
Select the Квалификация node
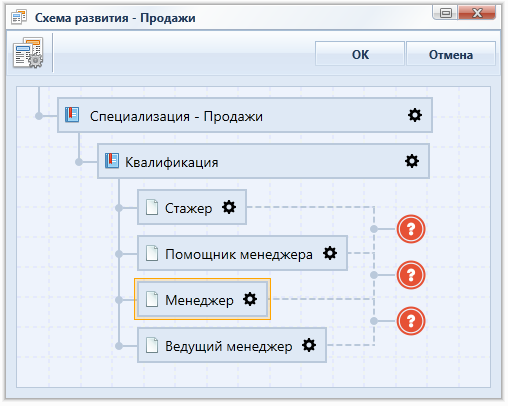coord(263,161)
